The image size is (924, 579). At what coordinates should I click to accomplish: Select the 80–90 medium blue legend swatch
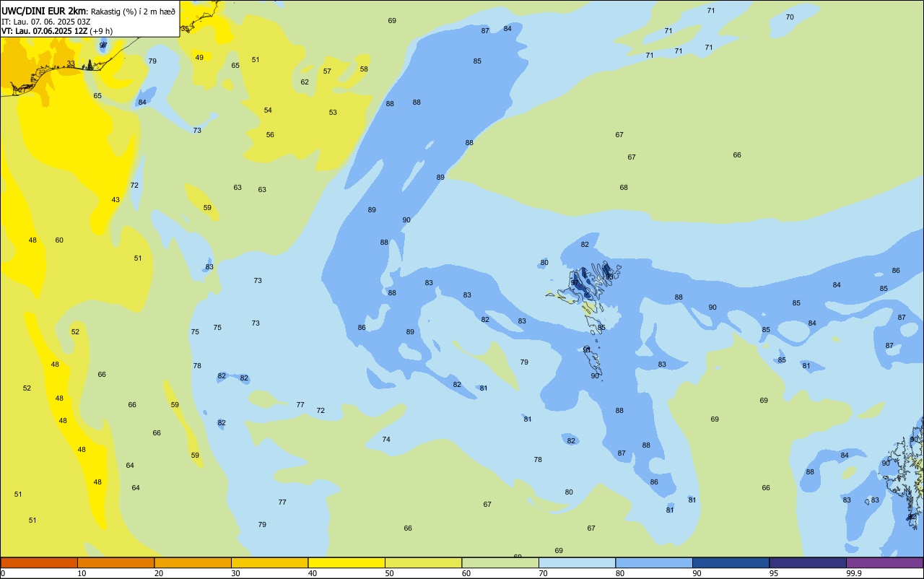coord(654,562)
